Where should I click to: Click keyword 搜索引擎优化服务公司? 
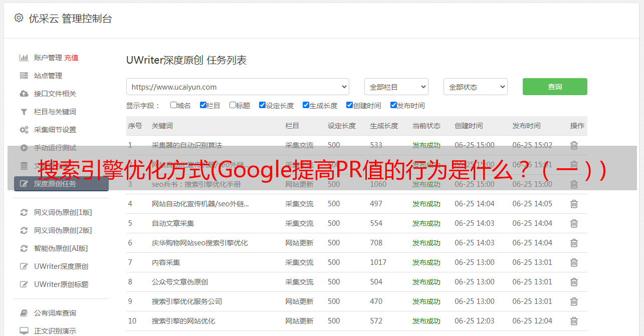[x=187, y=301]
